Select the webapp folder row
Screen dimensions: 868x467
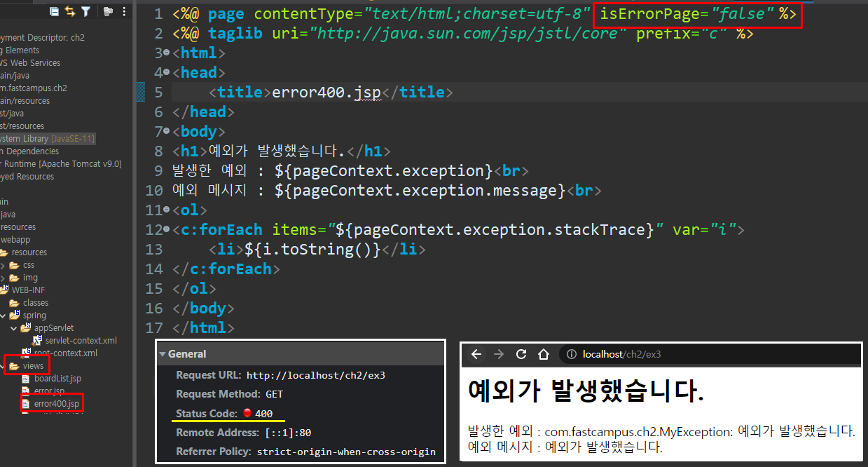coord(15,240)
